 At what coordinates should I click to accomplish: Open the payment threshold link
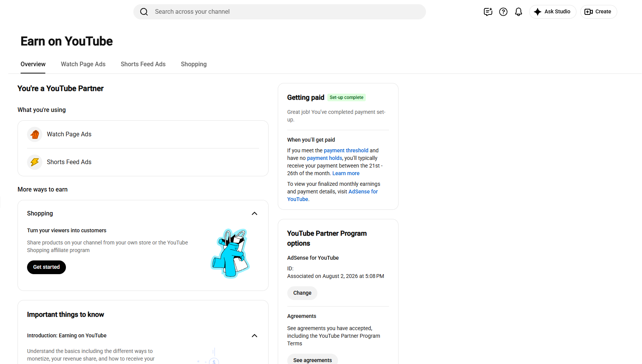click(346, 151)
